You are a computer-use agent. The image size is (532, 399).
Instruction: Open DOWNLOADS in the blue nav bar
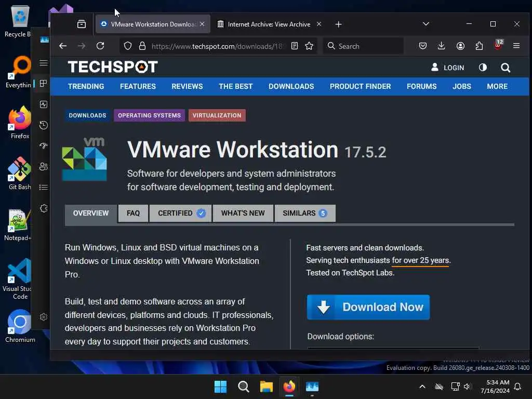coord(291,87)
